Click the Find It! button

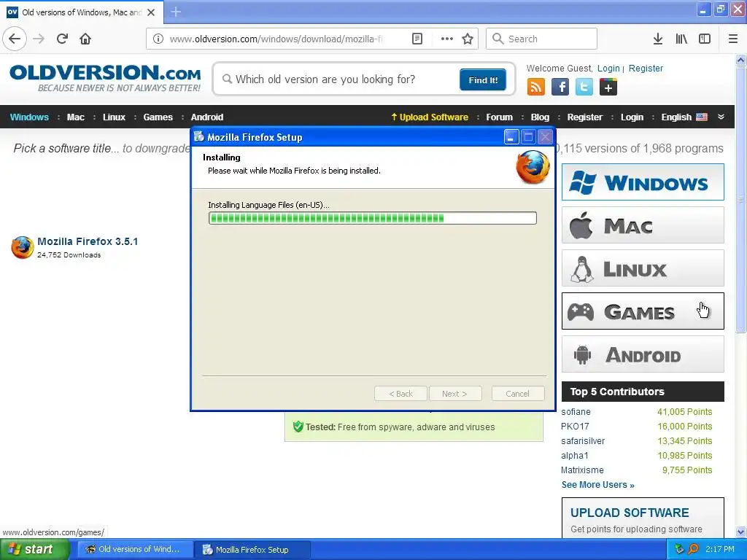pos(483,79)
